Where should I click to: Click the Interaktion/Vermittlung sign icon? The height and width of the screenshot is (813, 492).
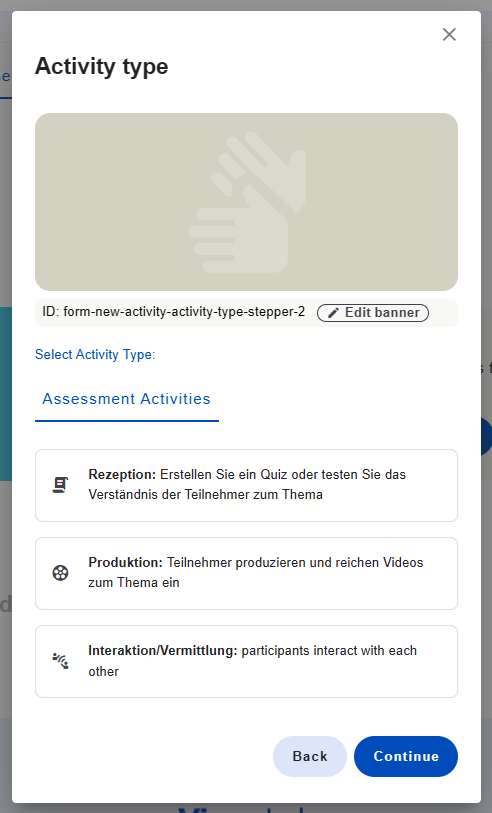(x=61, y=661)
